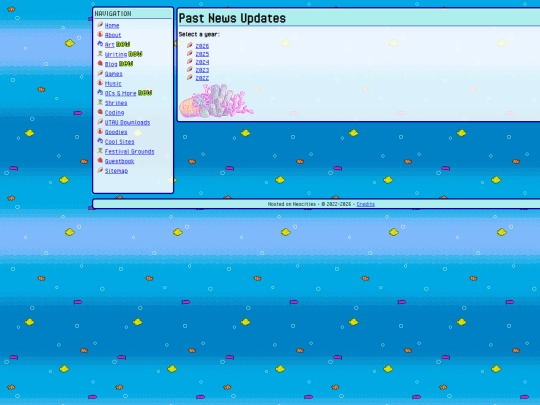The image size is (540, 405).
Task: Open the Blog link
Action: click(x=111, y=64)
